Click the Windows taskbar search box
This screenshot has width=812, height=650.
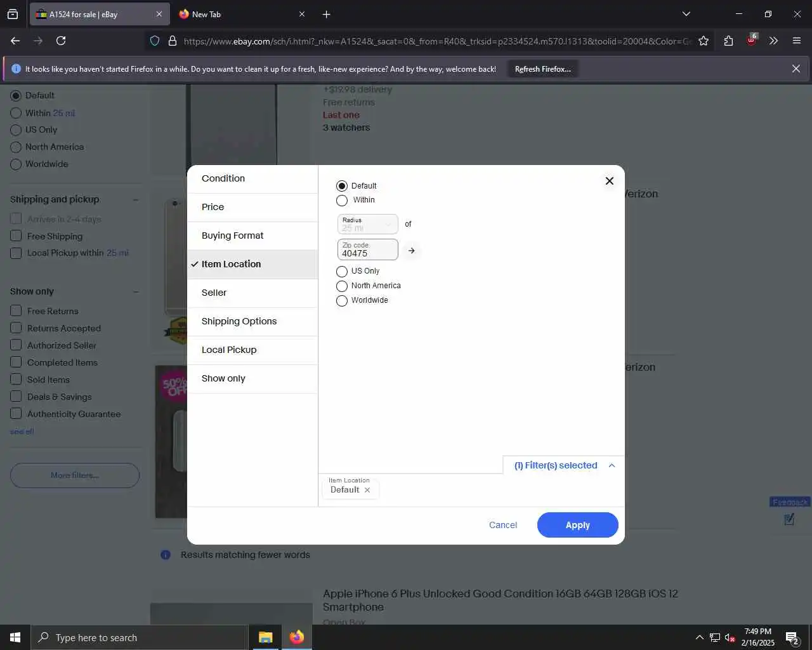140,637
